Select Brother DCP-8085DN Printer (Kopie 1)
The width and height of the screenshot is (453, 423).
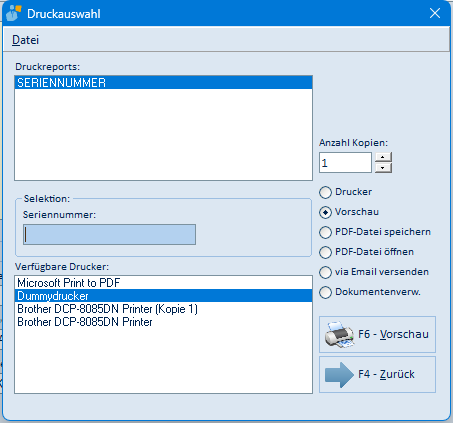tap(163, 309)
